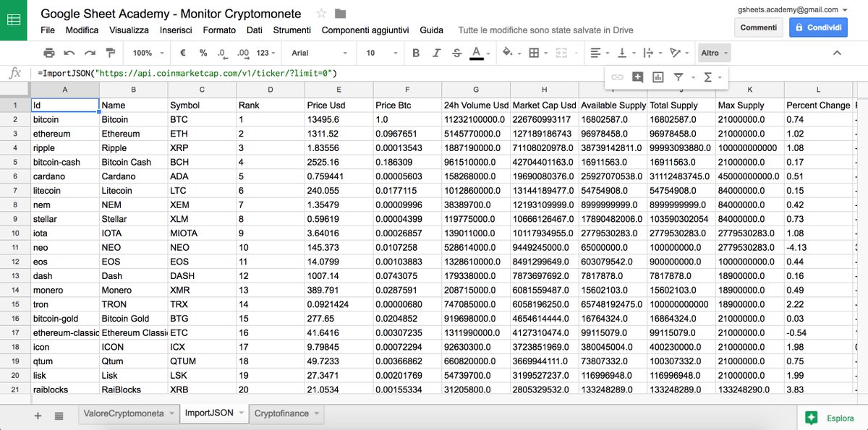
Task: Increase decimal places
Action: click(x=242, y=53)
